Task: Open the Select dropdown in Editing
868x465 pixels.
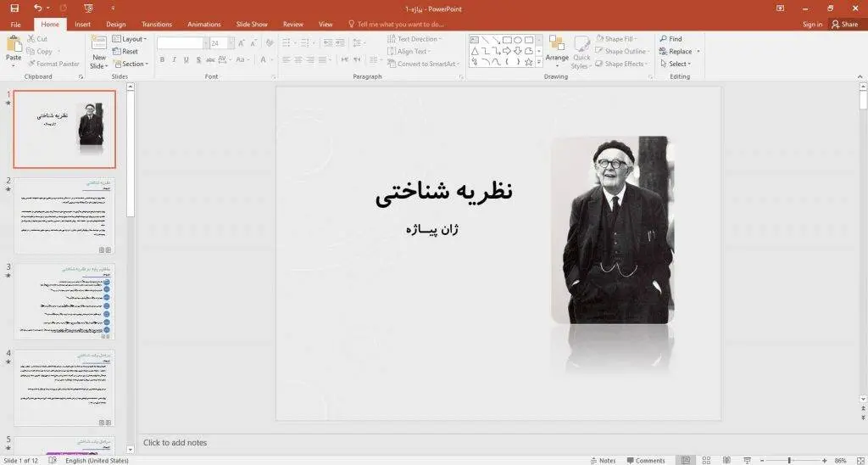Action: pyautogui.click(x=676, y=64)
